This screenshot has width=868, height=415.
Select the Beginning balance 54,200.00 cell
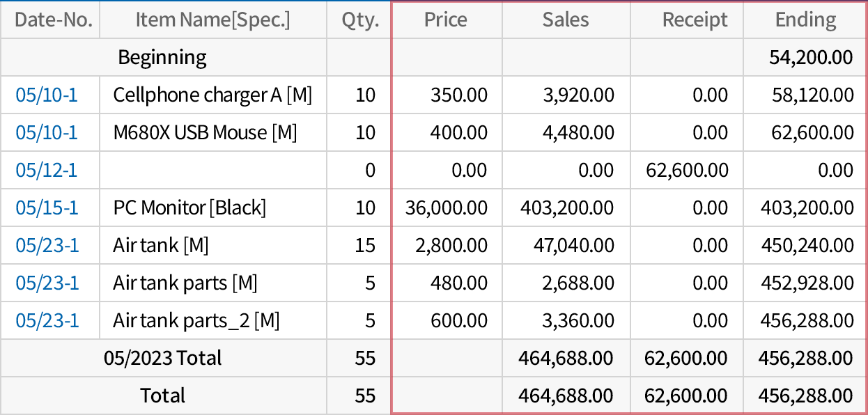[x=811, y=58]
